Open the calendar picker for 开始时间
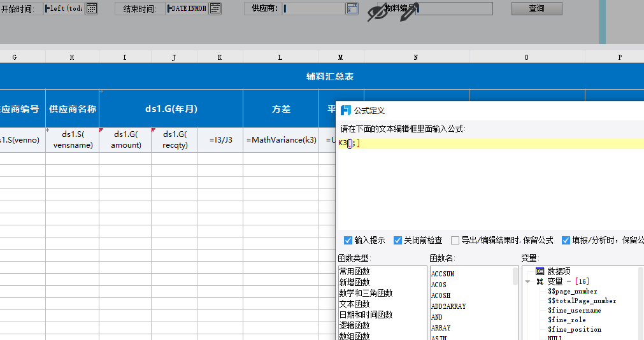 [x=92, y=8]
